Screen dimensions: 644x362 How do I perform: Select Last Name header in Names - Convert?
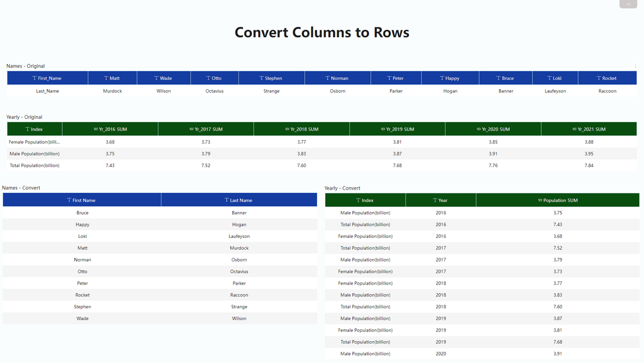point(239,200)
